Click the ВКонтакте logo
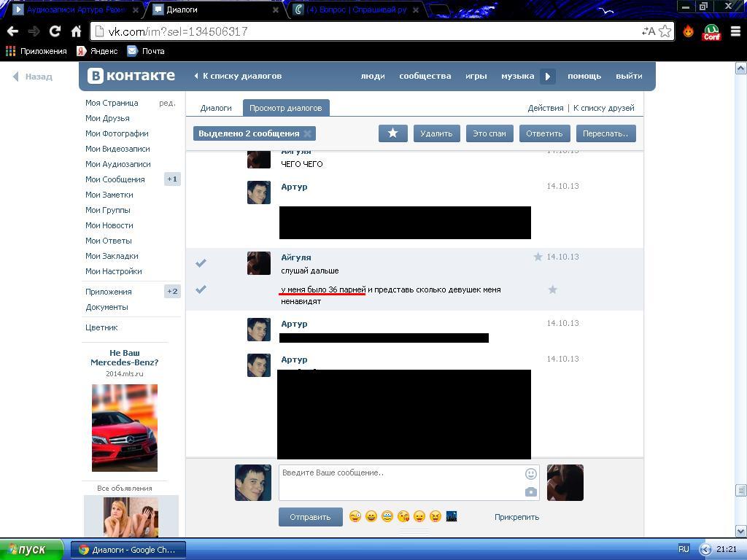 click(x=131, y=76)
